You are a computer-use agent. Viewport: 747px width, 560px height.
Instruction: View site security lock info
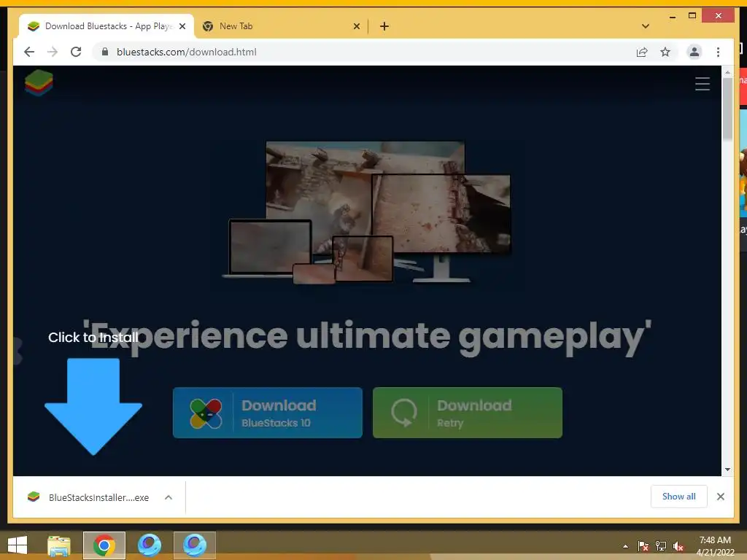pyautogui.click(x=105, y=52)
